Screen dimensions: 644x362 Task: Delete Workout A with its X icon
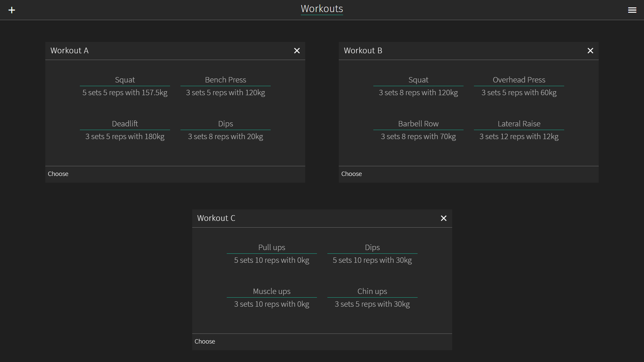click(x=297, y=51)
